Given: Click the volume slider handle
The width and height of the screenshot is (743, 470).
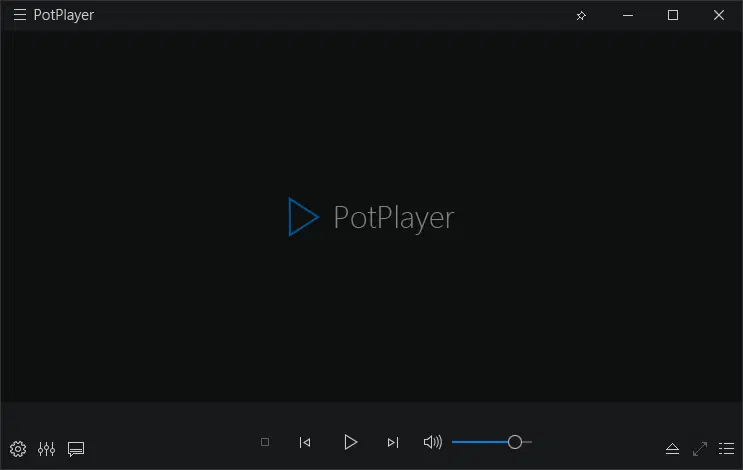Looking at the screenshot, I should pos(515,442).
